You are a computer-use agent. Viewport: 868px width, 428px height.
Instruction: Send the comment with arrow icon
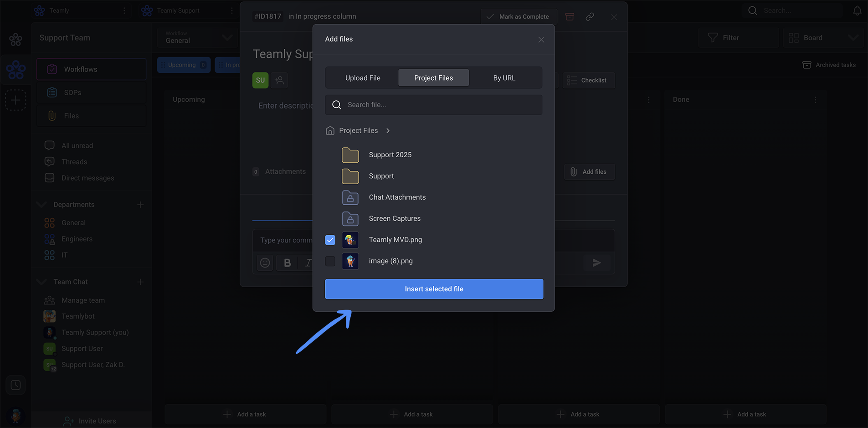tap(596, 263)
